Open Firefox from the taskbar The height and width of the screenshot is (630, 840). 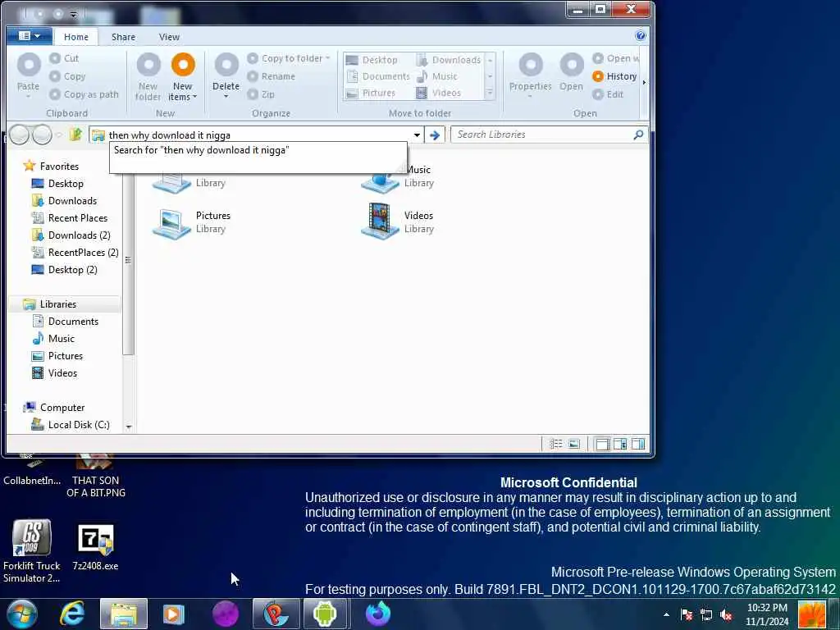pyautogui.click(x=377, y=614)
